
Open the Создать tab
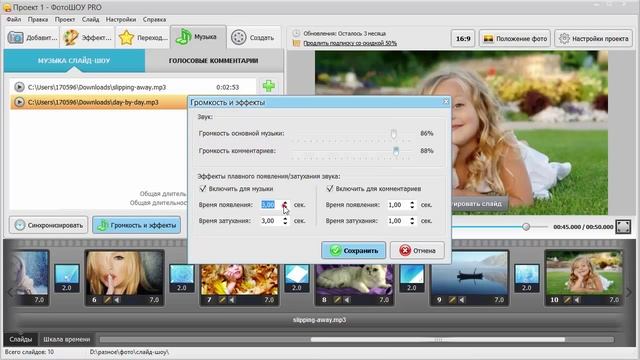click(253, 38)
